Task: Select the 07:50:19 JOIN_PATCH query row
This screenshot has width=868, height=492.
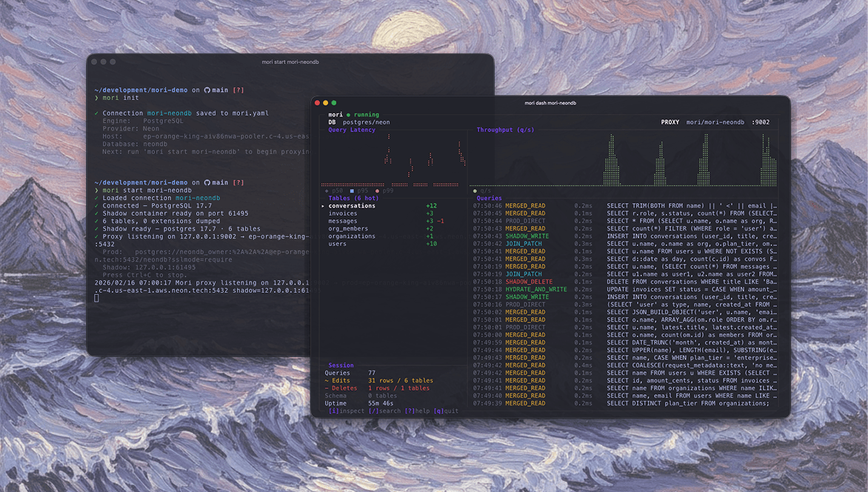Action: point(625,274)
